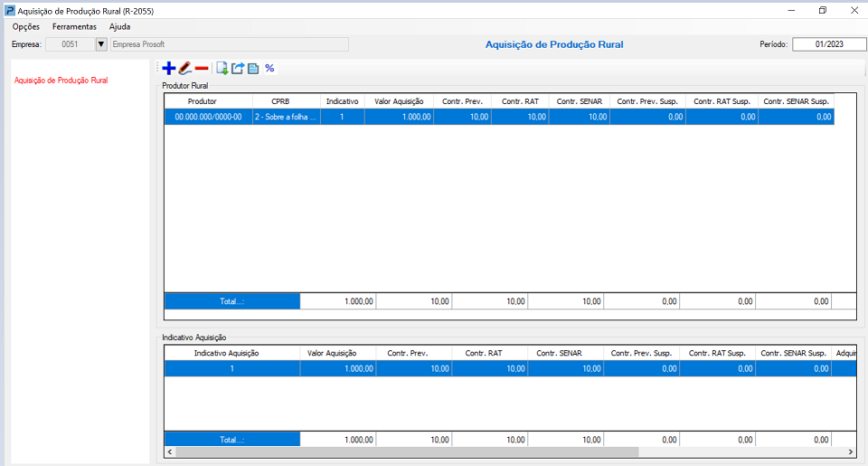This screenshot has width=868, height=466.
Task: Click the right scroll arrow of bottom grid
Action: 850,452
